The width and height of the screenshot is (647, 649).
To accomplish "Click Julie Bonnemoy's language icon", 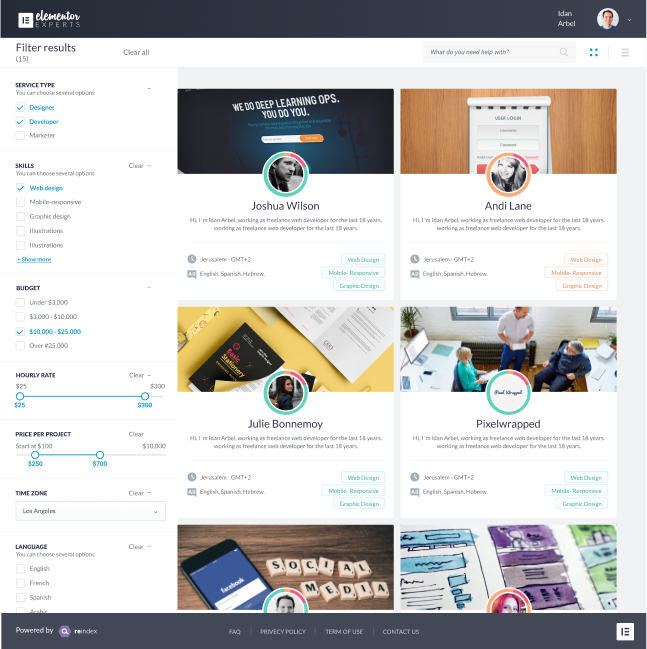I will [x=192, y=492].
